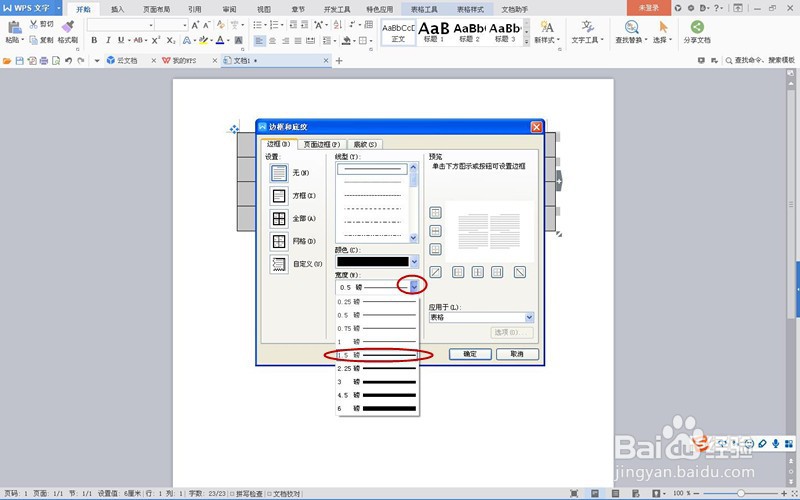Click the save icon in quick toolbar
Viewport: 800px width, 500px height.
click(x=19, y=61)
